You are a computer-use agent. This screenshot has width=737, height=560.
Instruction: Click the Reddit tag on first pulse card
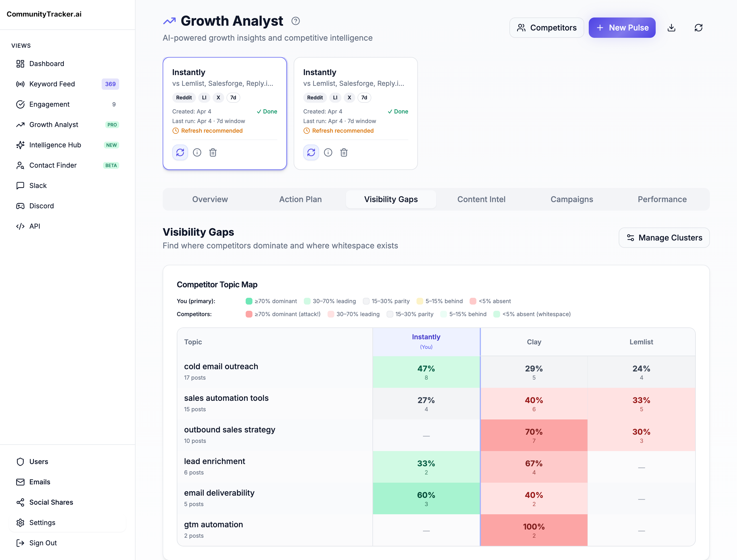point(184,98)
